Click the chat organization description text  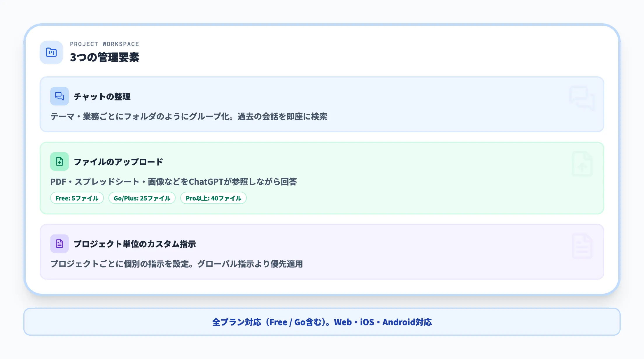click(x=189, y=117)
